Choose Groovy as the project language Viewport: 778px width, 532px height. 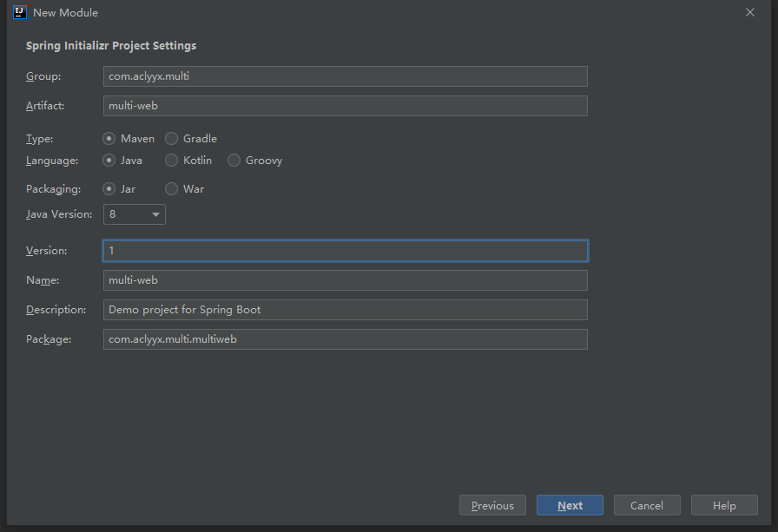tap(233, 160)
